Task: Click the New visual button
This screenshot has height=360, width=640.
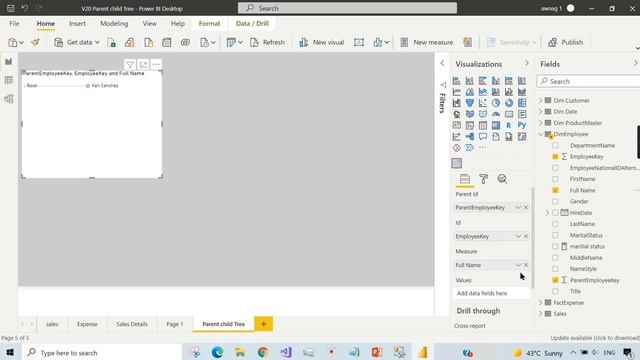Action: 322,42
